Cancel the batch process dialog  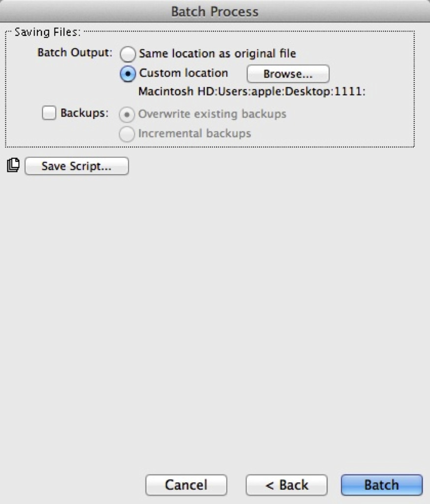click(x=186, y=485)
